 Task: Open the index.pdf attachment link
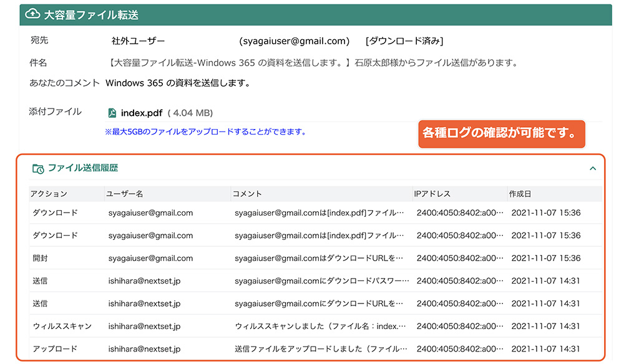[142, 113]
